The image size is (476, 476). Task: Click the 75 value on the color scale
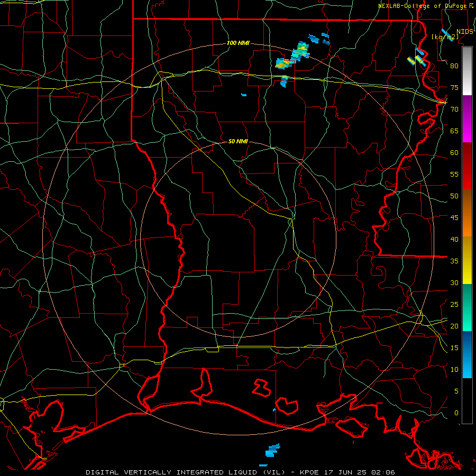(454, 88)
